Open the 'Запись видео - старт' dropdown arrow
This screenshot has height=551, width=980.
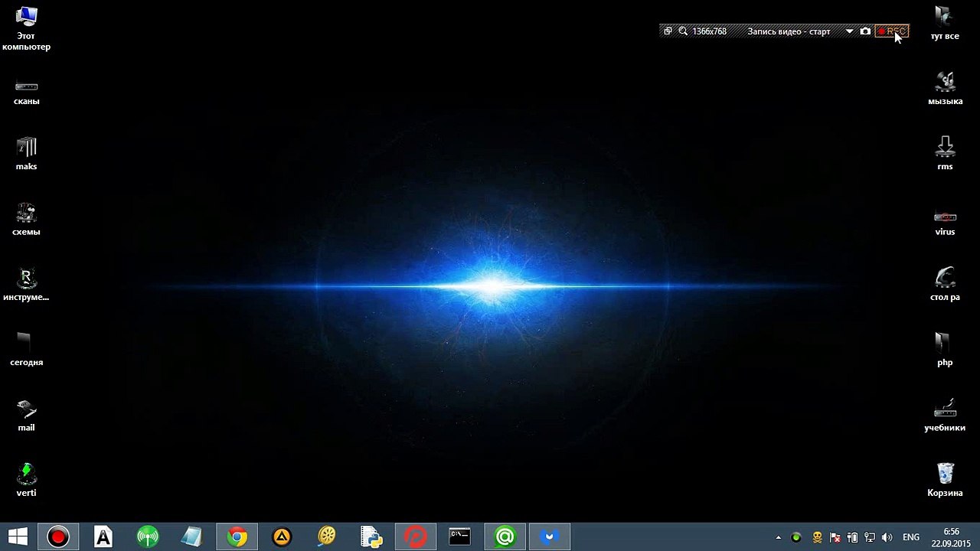pos(849,31)
